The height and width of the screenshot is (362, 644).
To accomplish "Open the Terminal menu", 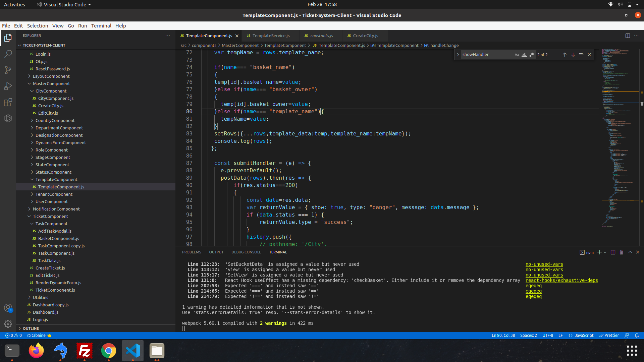I will point(101,26).
